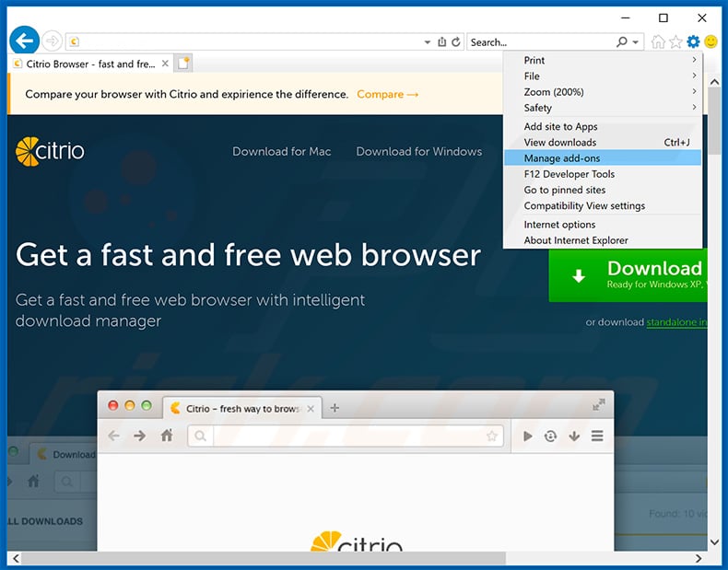Click the Refresh page icon
The height and width of the screenshot is (570, 728).
(456, 42)
